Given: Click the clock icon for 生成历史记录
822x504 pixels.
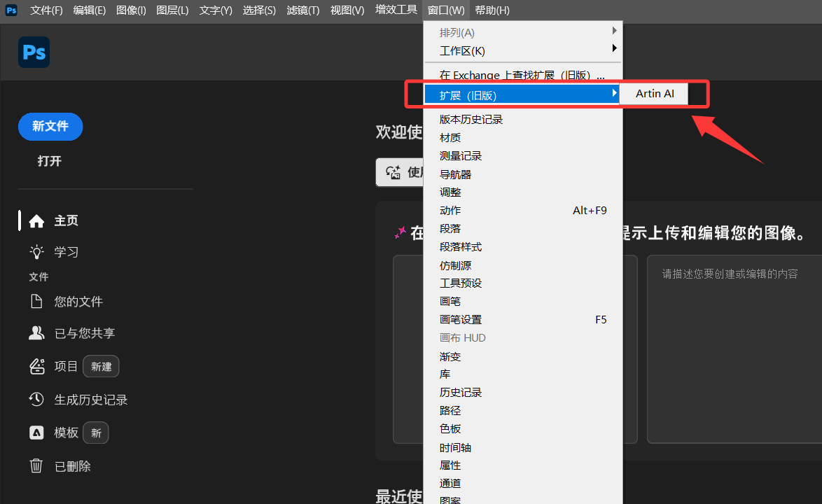Looking at the screenshot, I should (36, 399).
